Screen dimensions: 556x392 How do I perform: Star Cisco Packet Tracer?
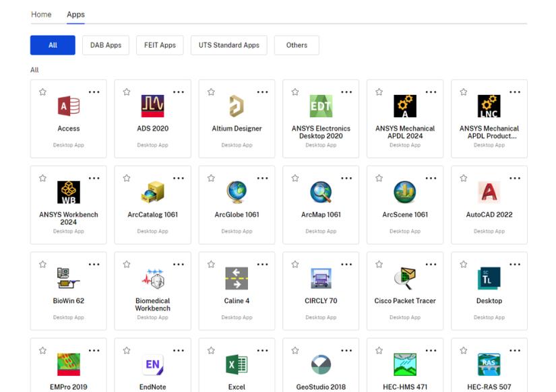[x=379, y=264]
